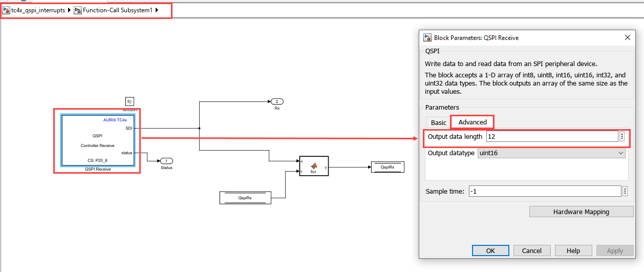
Task: Switch to the Advanced tab
Action: (473, 122)
